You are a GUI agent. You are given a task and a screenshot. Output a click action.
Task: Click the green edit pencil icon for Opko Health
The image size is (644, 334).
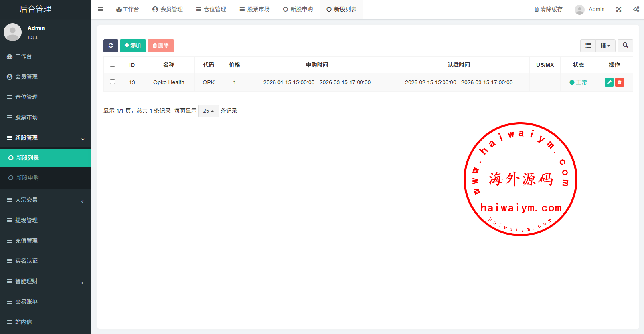609,82
